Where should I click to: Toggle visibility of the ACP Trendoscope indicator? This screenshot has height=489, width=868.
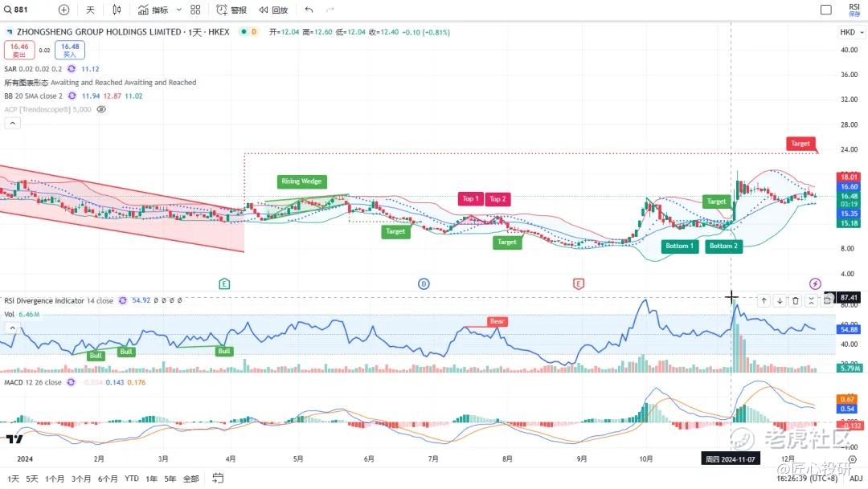pyautogui.click(x=101, y=109)
